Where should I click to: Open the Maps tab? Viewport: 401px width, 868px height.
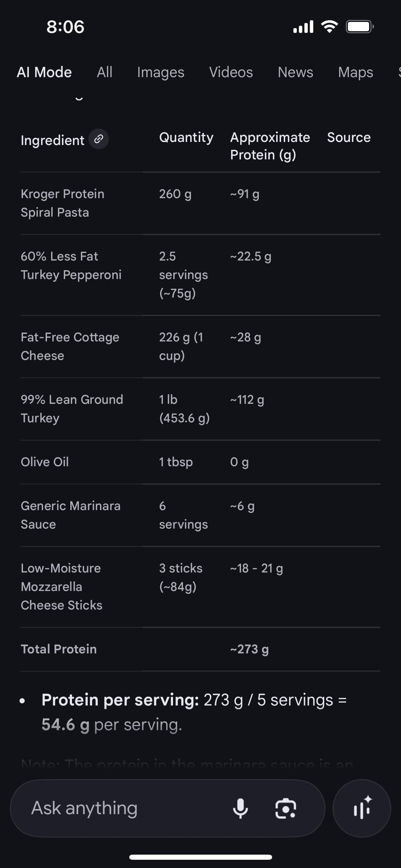click(355, 72)
